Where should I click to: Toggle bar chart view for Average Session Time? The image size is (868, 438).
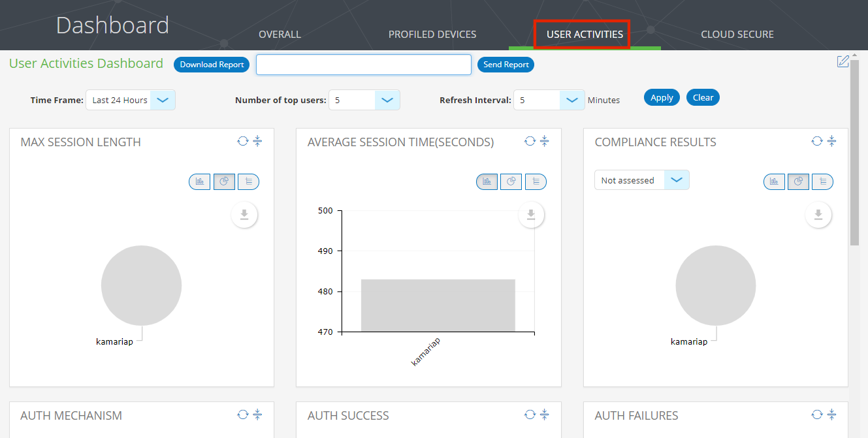point(487,181)
